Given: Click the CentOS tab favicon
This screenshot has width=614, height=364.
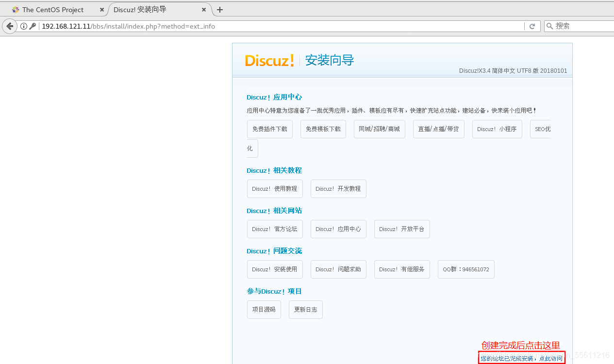Looking at the screenshot, I should click(16, 10).
